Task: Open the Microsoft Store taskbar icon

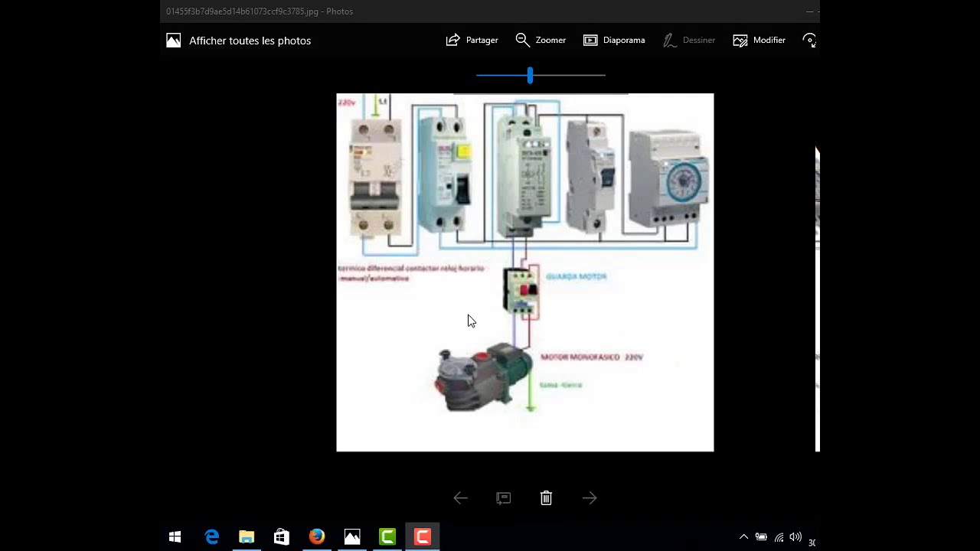Action: coord(282,537)
